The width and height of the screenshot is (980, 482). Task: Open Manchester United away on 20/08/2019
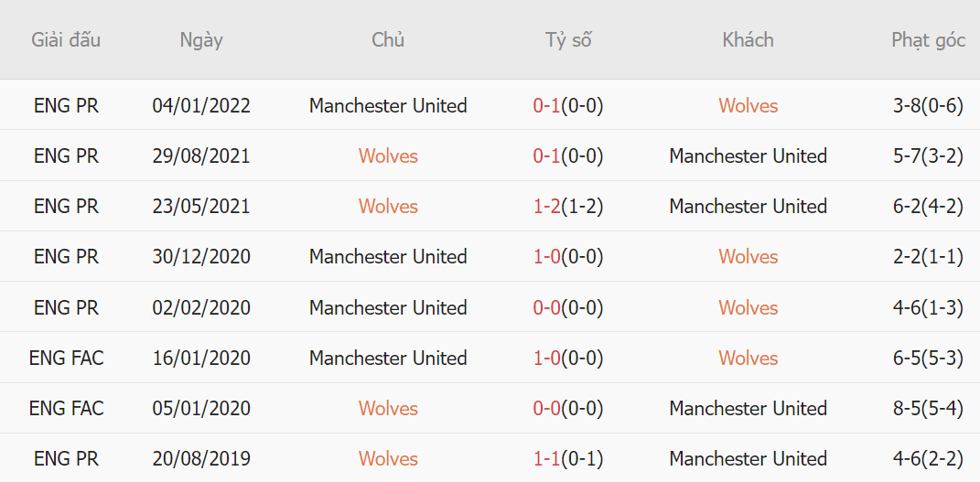[748, 459]
